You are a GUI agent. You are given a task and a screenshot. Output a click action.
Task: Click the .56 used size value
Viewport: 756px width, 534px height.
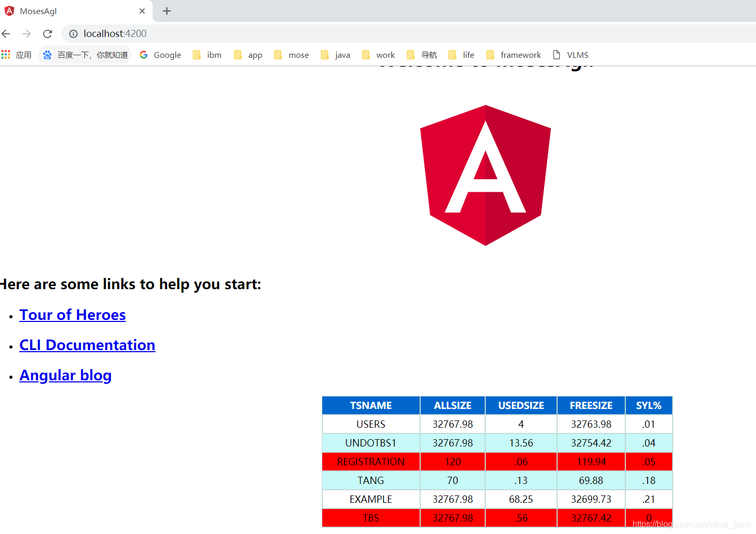(x=521, y=518)
